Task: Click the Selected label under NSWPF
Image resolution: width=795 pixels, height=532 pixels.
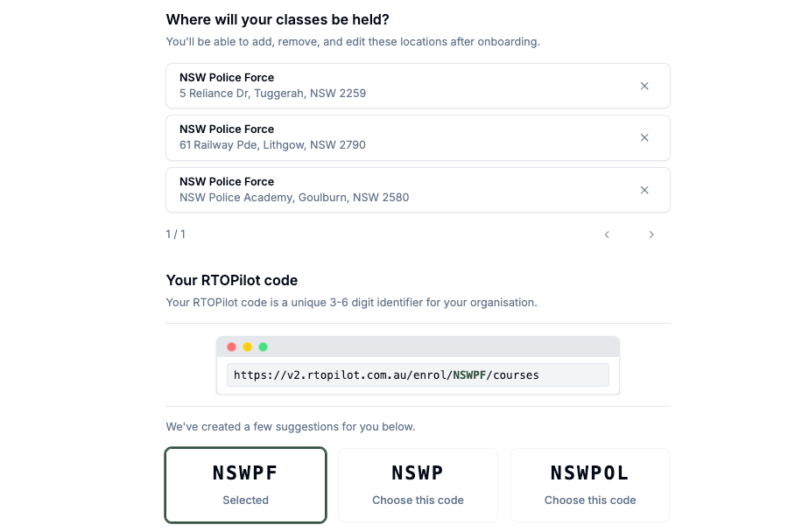Action: [x=245, y=500]
